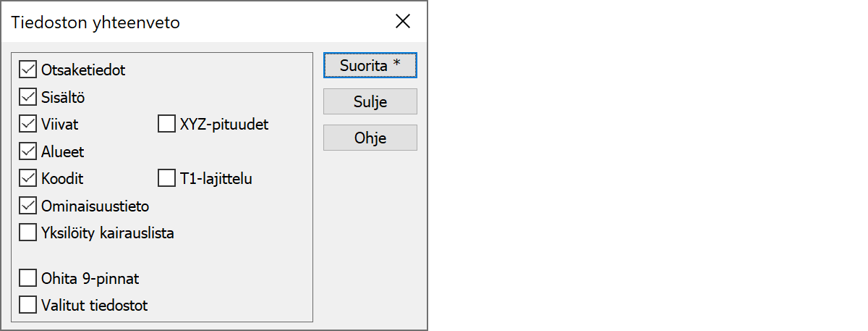
Task: Click the XYZ-pituudet label text
Action: [x=224, y=125]
